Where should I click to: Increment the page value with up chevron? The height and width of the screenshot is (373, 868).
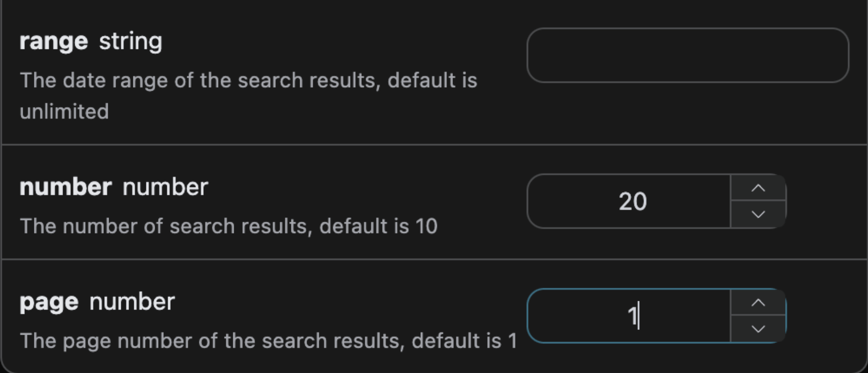point(758,303)
